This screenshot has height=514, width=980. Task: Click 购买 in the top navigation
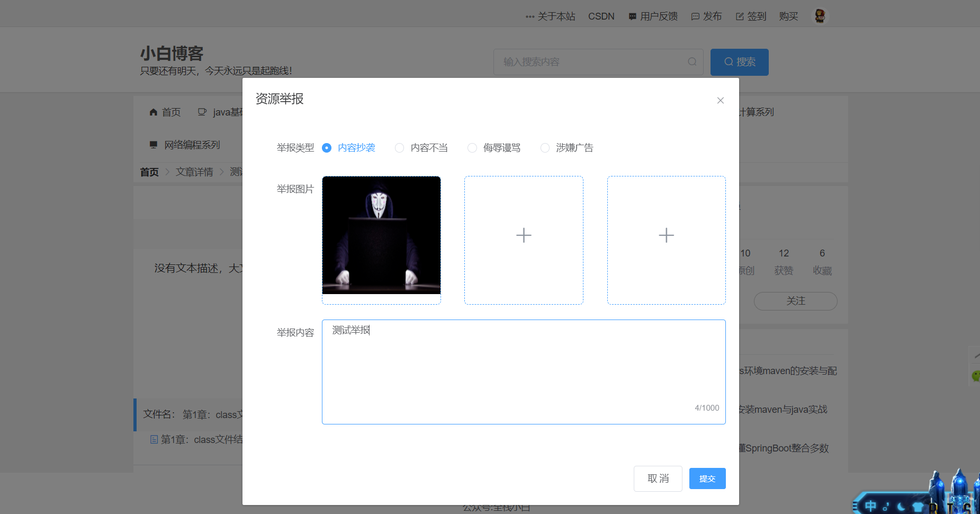[788, 16]
